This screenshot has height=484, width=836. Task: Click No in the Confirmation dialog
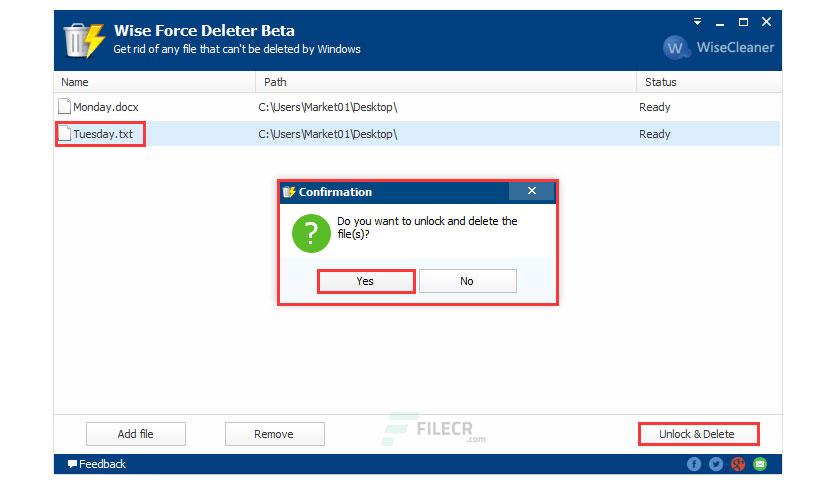[x=468, y=281]
